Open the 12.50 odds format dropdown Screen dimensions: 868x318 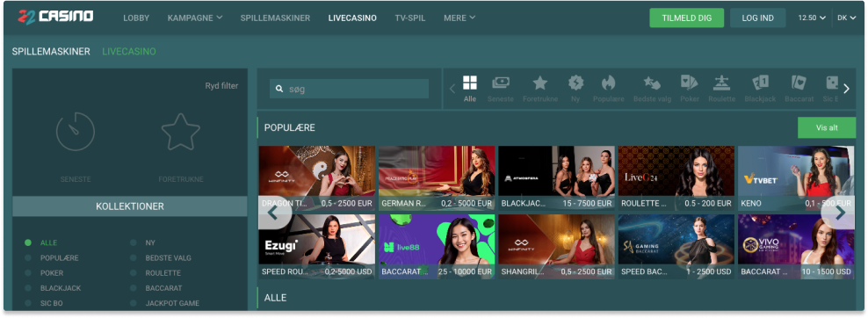click(x=812, y=18)
